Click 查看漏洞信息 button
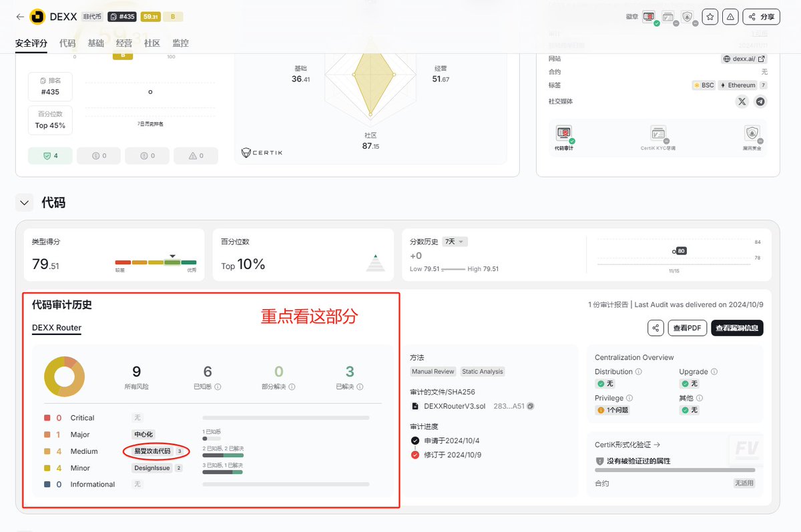Viewport: 801px width, 532px height. [737, 328]
